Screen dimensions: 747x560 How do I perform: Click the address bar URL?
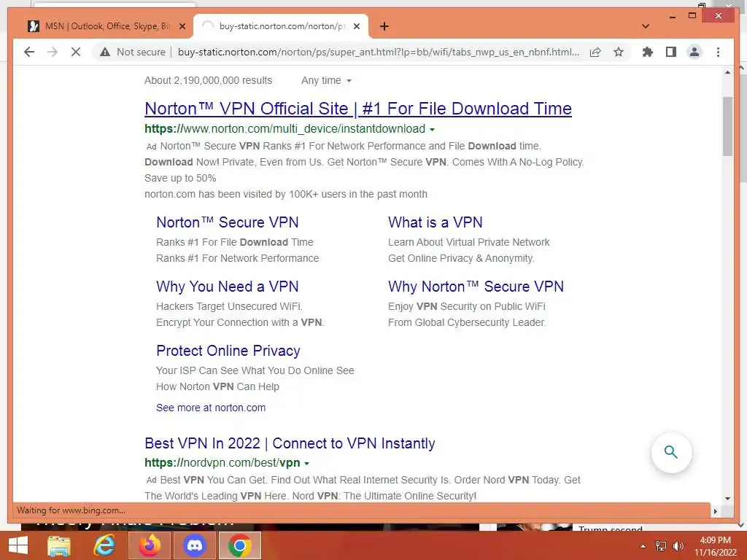pos(379,52)
